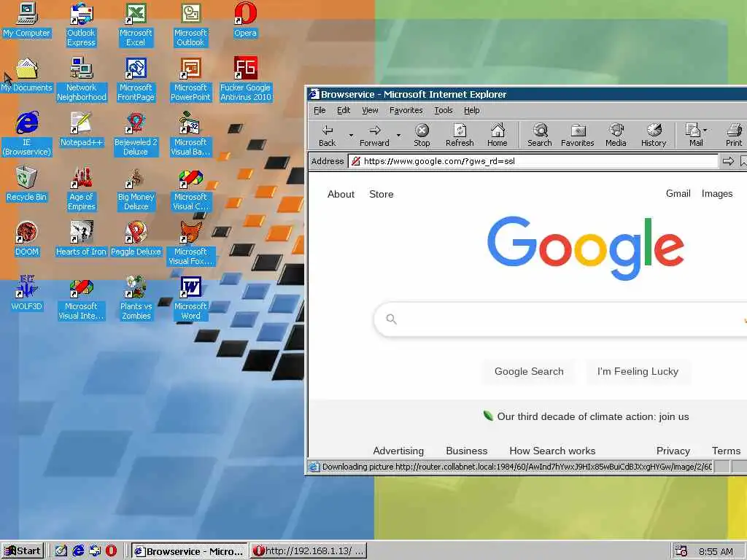Select the Outlook Express desktop icon
Screen dimensions: 747x560
tap(81, 25)
